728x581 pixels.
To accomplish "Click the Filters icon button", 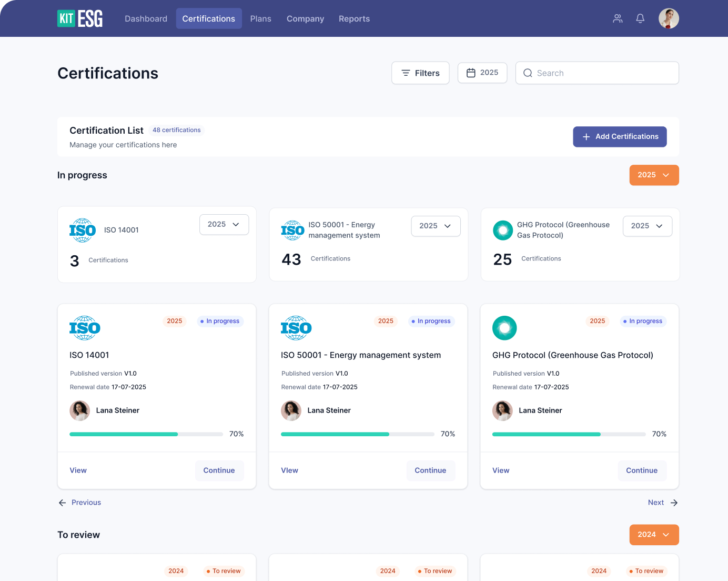I will pyautogui.click(x=420, y=73).
